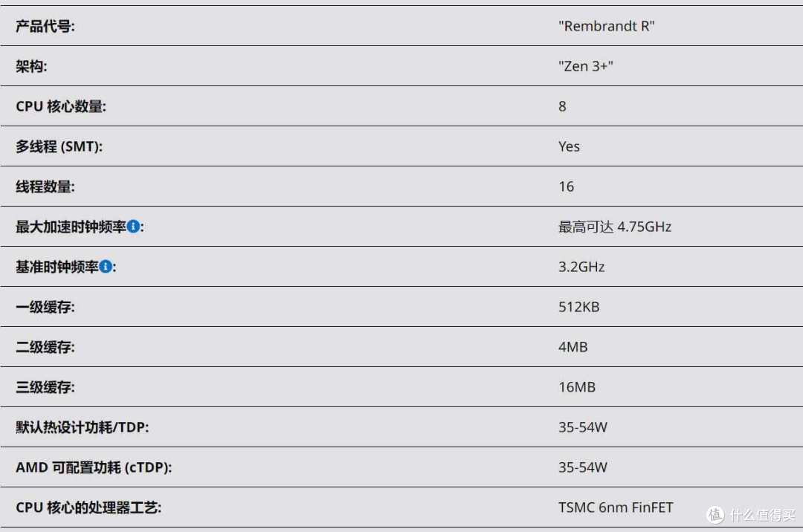Select the 默认热设计功耗/TDP label
The width and height of the screenshot is (803, 532).
click(83, 427)
